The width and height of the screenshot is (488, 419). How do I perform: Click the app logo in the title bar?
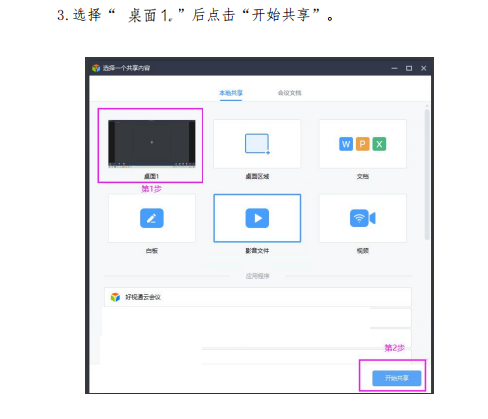point(96,68)
